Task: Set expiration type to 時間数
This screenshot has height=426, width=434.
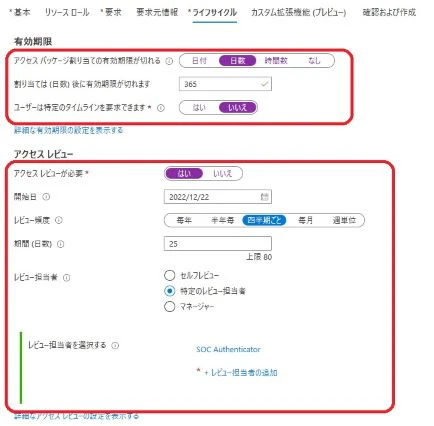Action: coord(276,61)
